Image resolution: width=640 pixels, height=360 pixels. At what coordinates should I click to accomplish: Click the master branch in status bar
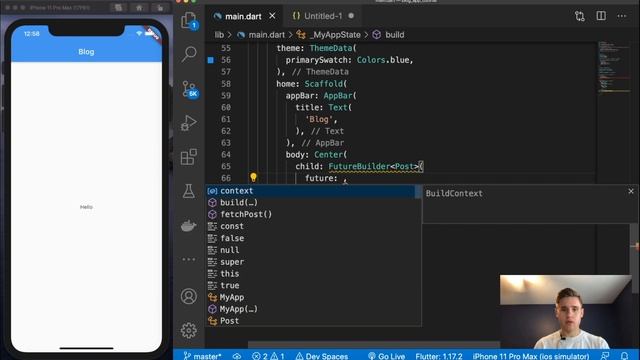click(202, 356)
